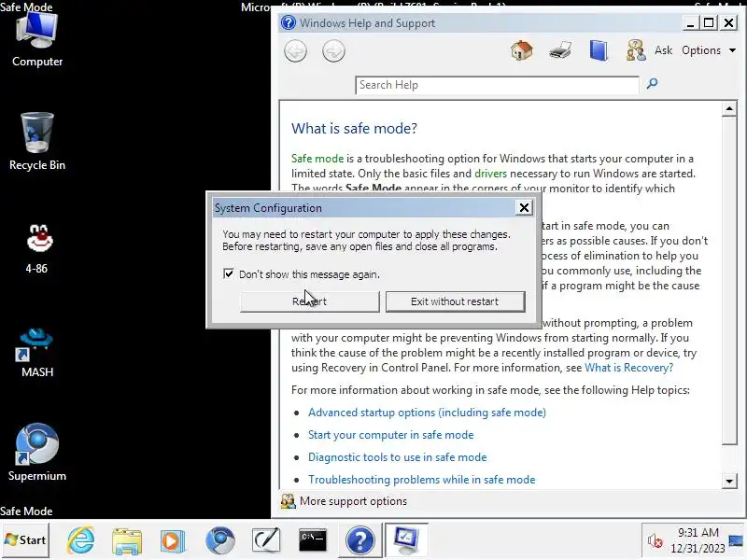
Task: Open the Options dropdown menu
Action: (x=709, y=50)
